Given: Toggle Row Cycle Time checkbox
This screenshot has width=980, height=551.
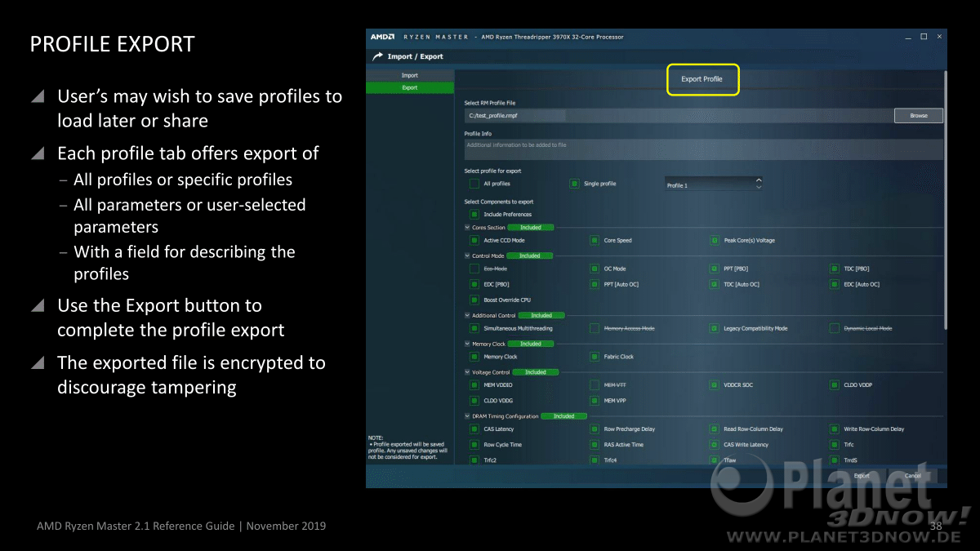Looking at the screenshot, I should coord(474,445).
